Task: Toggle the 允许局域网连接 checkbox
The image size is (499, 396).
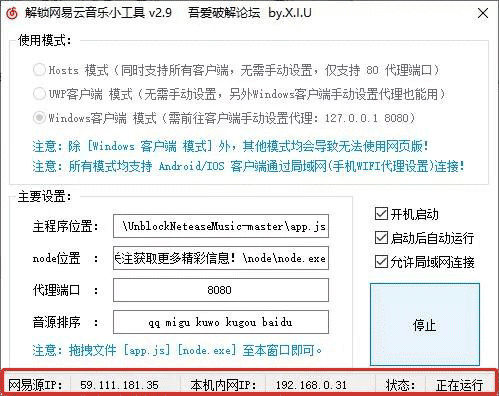Action: 381,262
